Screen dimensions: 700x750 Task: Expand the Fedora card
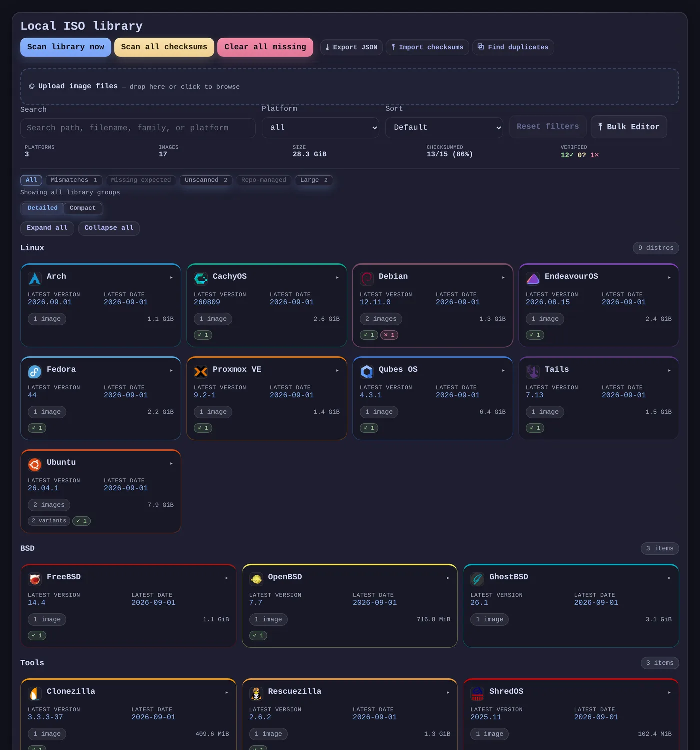[x=171, y=370]
